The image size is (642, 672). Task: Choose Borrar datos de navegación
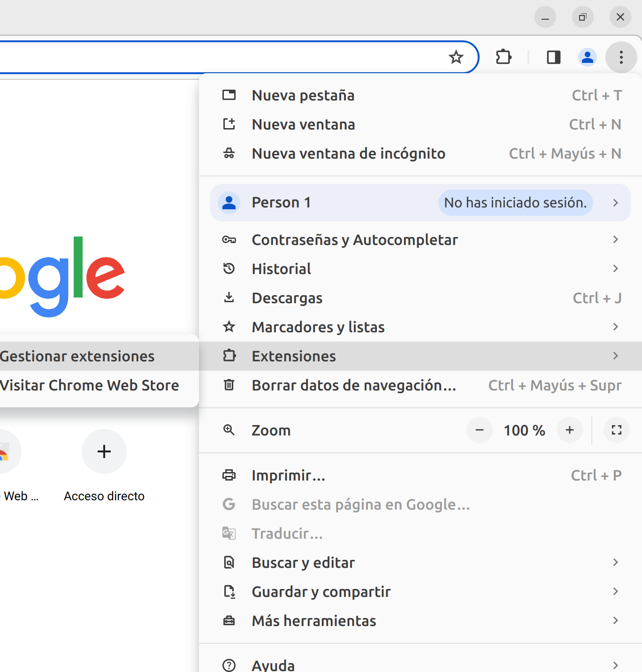[x=354, y=385]
